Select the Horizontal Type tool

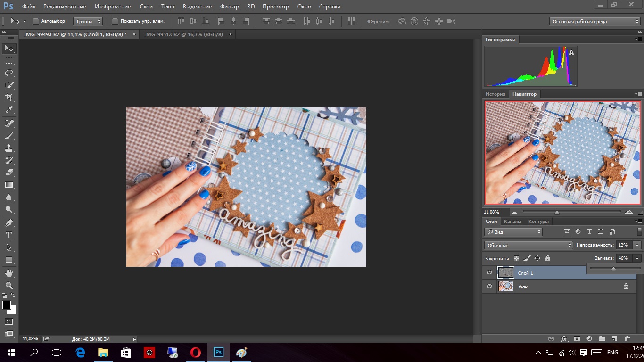click(x=9, y=235)
